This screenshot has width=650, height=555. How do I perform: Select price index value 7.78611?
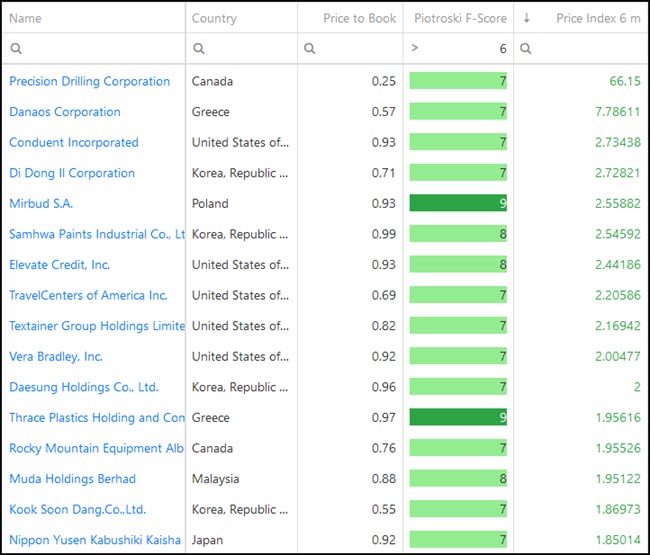pyautogui.click(x=618, y=112)
